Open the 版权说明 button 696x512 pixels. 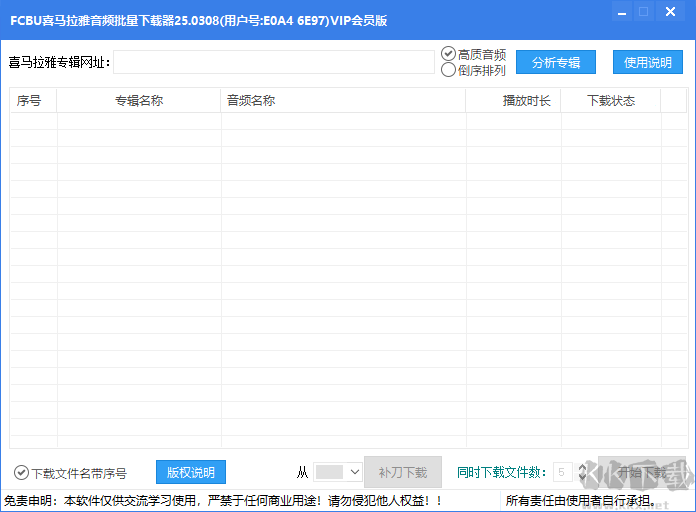point(191,472)
